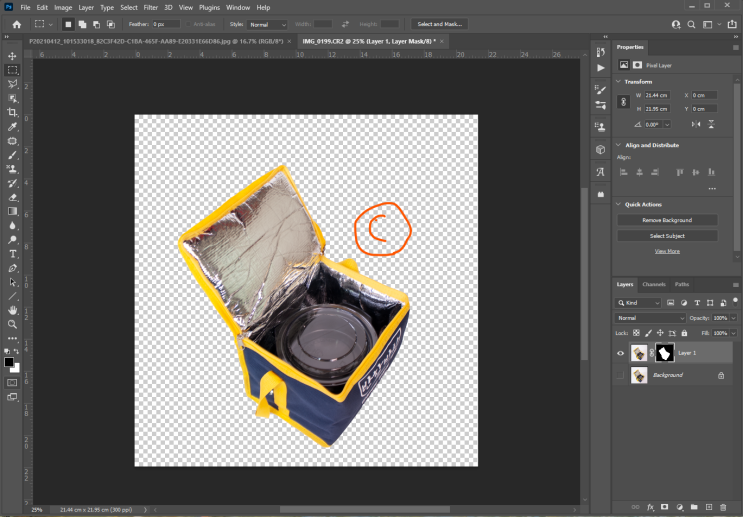
Task: Select the Move tool
Action: point(12,56)
